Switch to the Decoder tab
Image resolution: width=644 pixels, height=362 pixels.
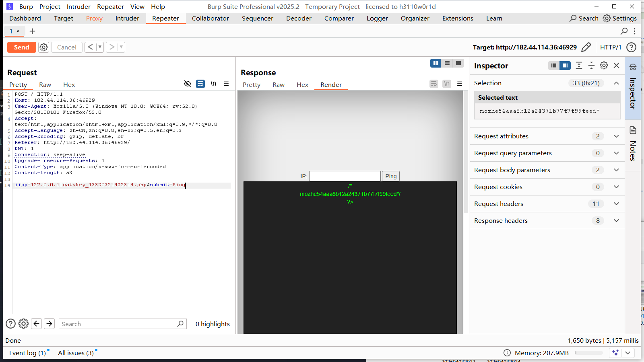(x=299, y=19)
